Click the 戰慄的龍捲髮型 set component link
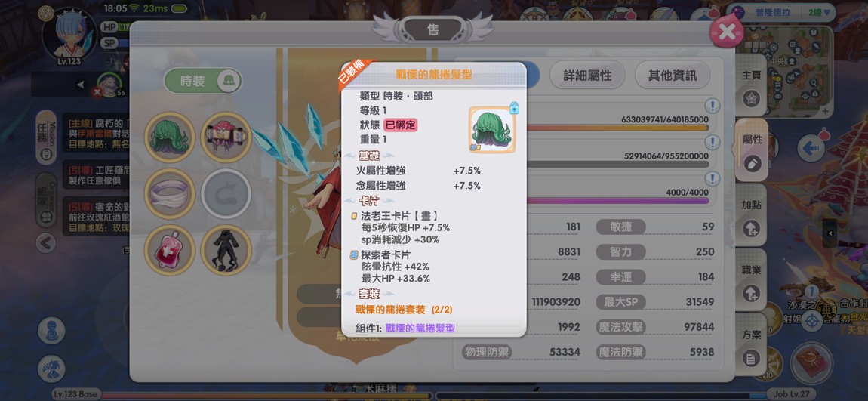 click(x=420, y=328)
